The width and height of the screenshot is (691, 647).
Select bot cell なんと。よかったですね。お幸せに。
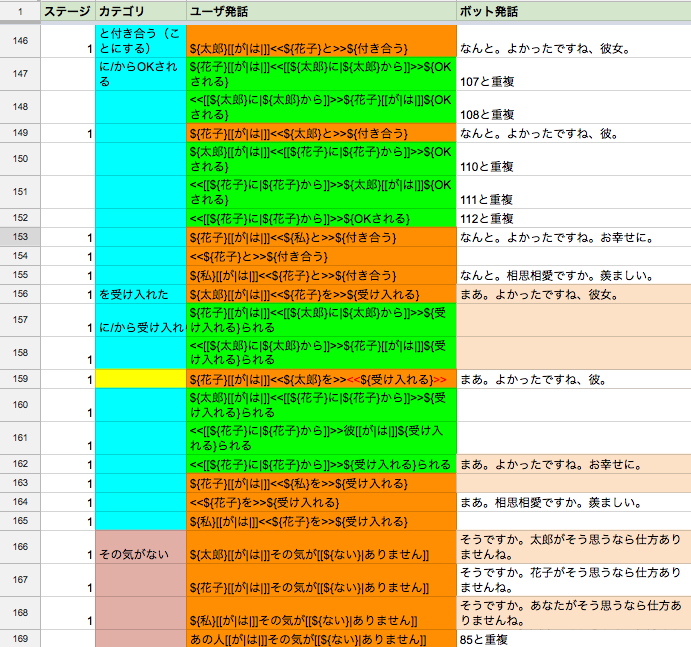(574, 237)
